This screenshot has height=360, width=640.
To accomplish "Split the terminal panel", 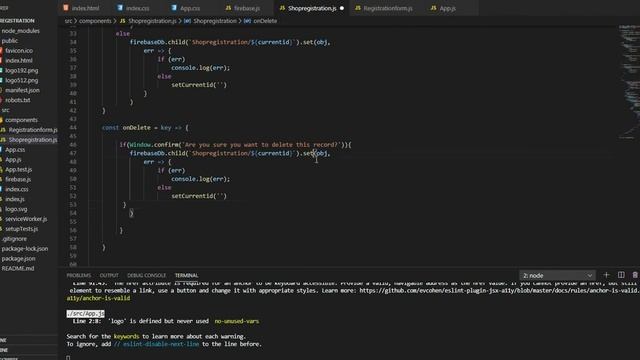I will pos(621,275).
